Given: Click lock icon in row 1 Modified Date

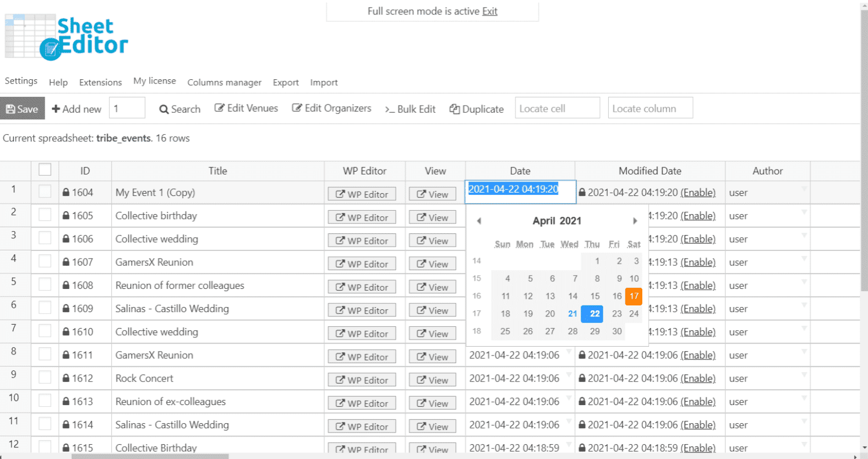Looking at the screenshot, I should tap(582, 193).
